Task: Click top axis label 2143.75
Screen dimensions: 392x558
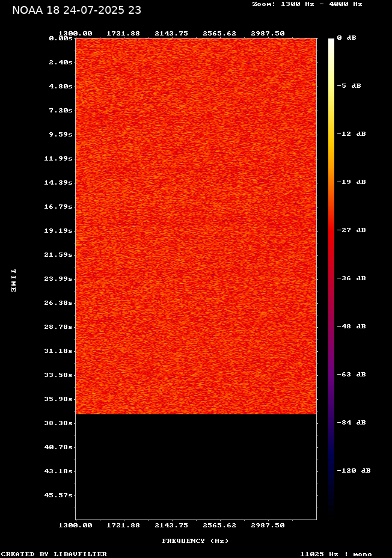Action: tap(171, 34)
